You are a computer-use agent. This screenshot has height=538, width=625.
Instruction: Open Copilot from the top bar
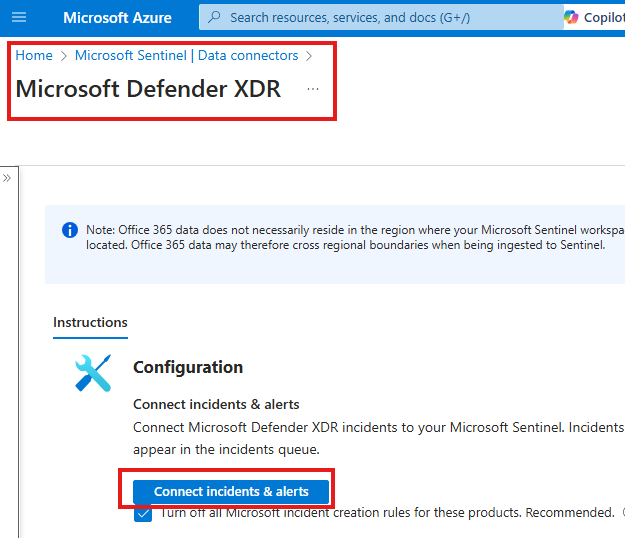point(594,18)
